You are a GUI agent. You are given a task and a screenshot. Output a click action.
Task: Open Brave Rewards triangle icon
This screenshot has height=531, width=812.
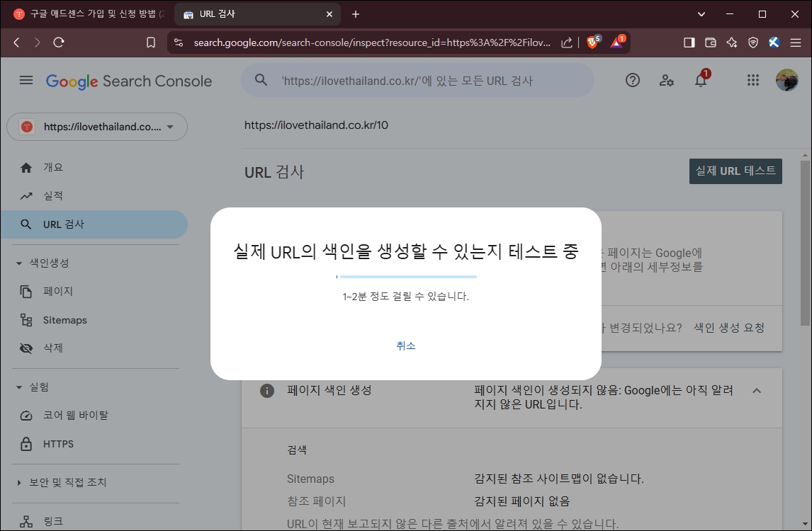click(x=617, y=42)
